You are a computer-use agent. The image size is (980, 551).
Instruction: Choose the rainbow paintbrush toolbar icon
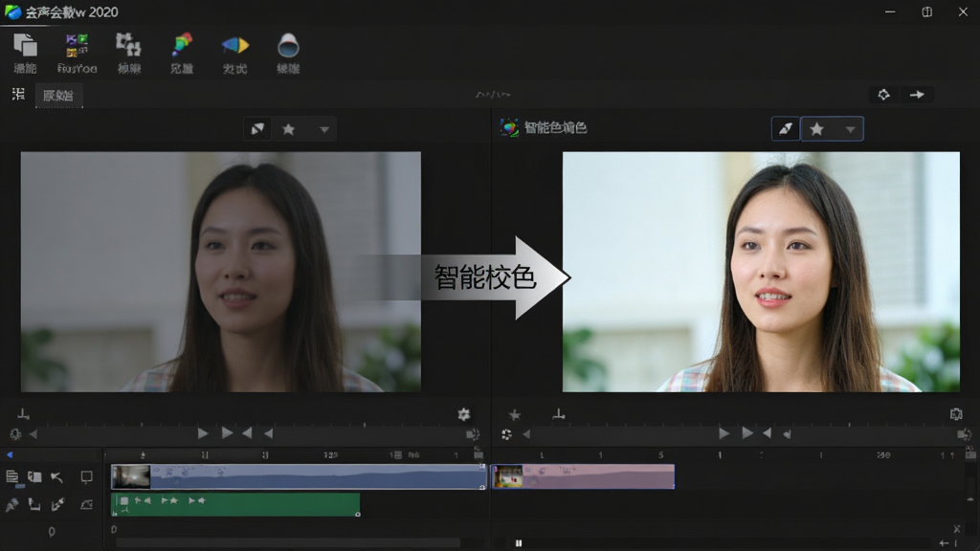coord(182,45)
